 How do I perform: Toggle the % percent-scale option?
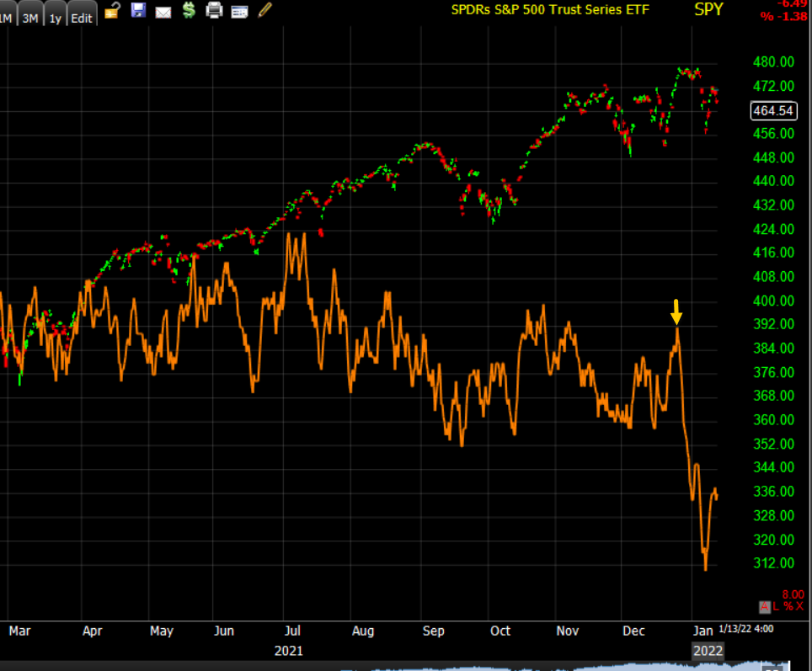[788, 607]
